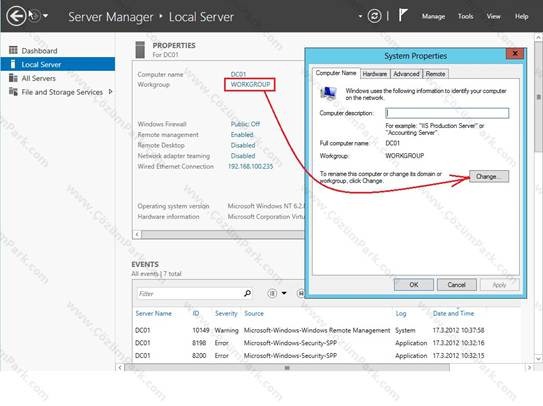Click the saved queries icon in Events

[x=301, y=293]
